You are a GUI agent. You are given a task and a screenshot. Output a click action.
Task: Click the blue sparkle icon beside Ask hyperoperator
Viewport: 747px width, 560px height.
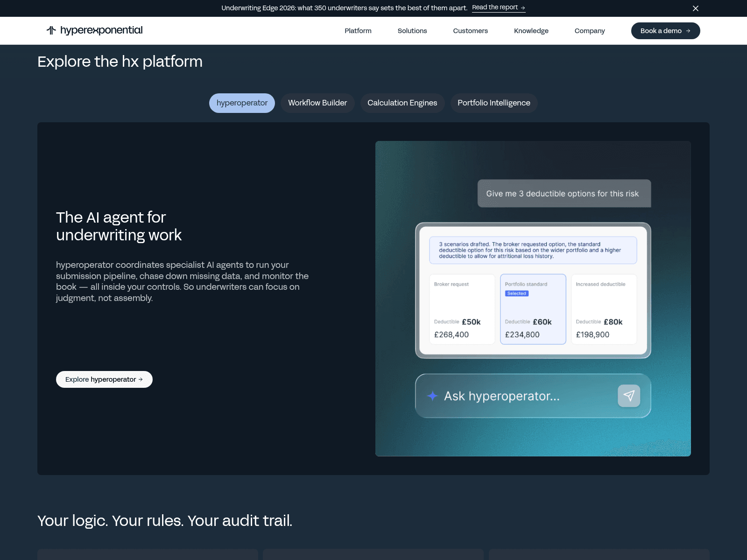432,396
